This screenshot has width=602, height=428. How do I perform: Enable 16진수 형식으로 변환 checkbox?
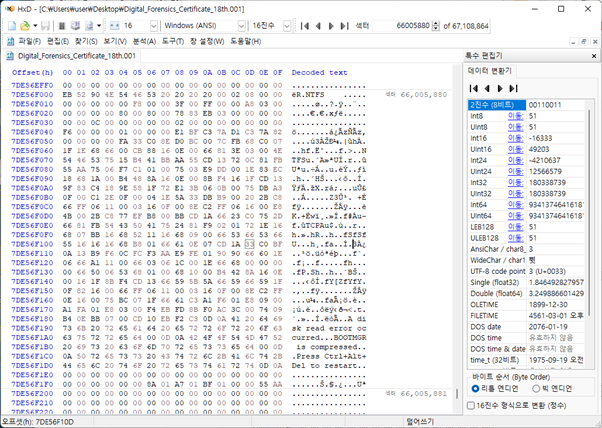pyautogui.click(x=471, y=406)
